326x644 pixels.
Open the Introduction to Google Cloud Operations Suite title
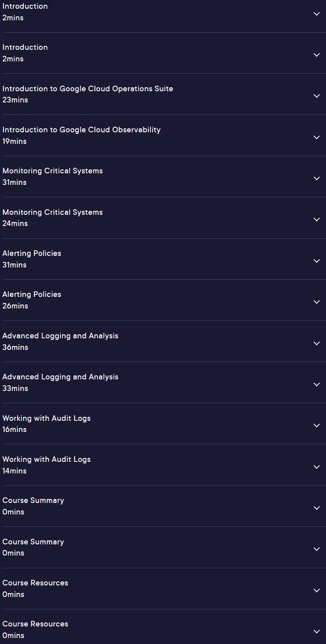tap(88, 88)
